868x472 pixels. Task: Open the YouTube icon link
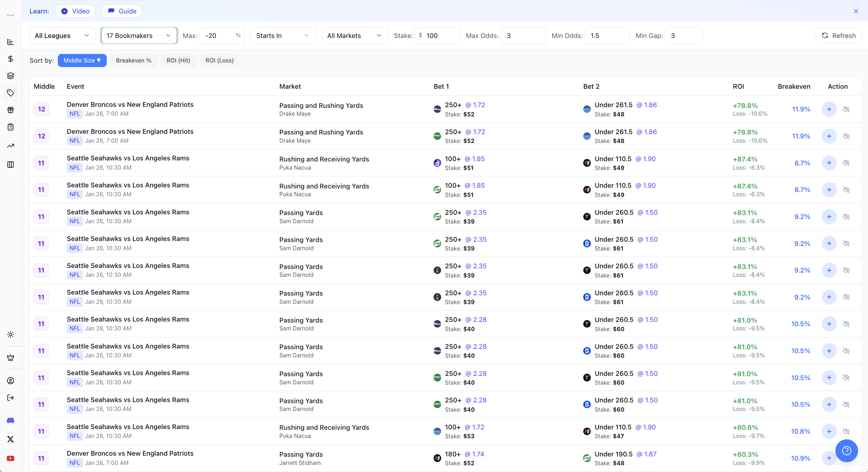point(11,459)
